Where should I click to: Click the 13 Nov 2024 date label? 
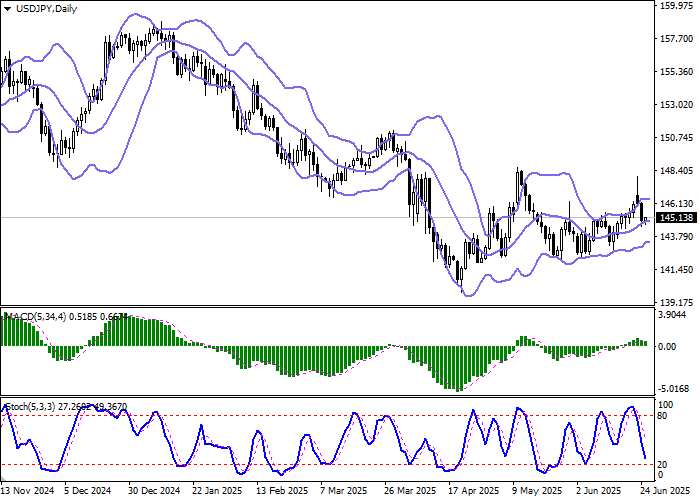coord(26,491)
